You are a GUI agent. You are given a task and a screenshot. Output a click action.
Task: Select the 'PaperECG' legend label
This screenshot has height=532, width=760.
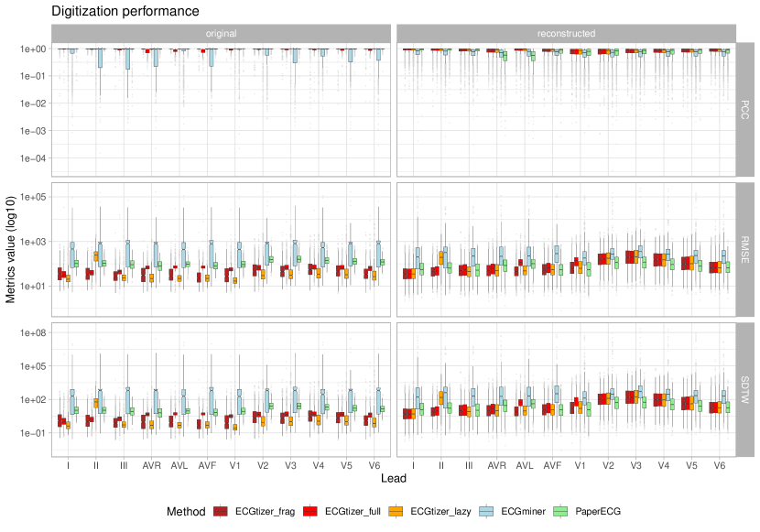point(598,512)
